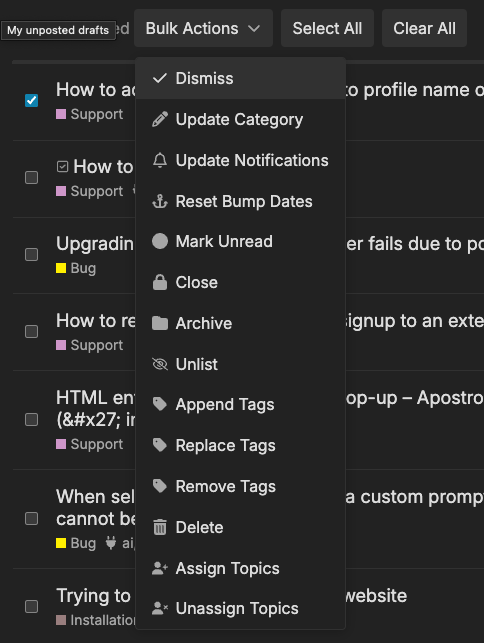Screen dimensions: 484x643
Task: Click the Dismiss checkmark icon
Action: point(160,78)
